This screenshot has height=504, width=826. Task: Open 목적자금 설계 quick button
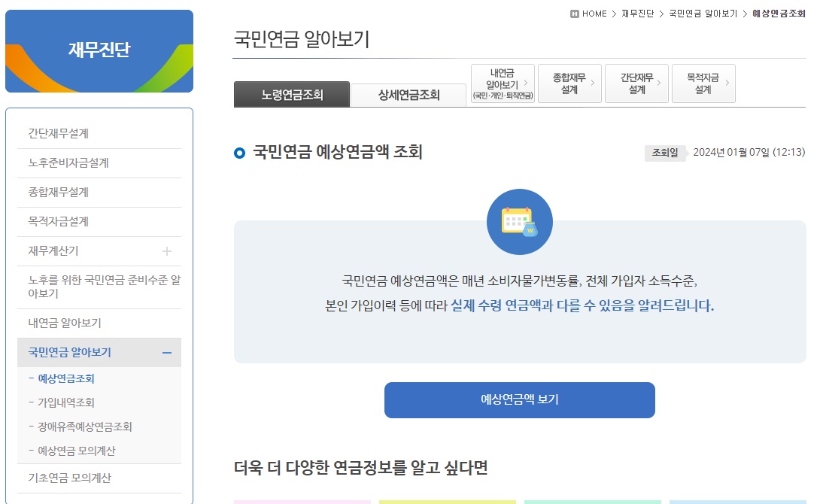[x=704, y=83]
